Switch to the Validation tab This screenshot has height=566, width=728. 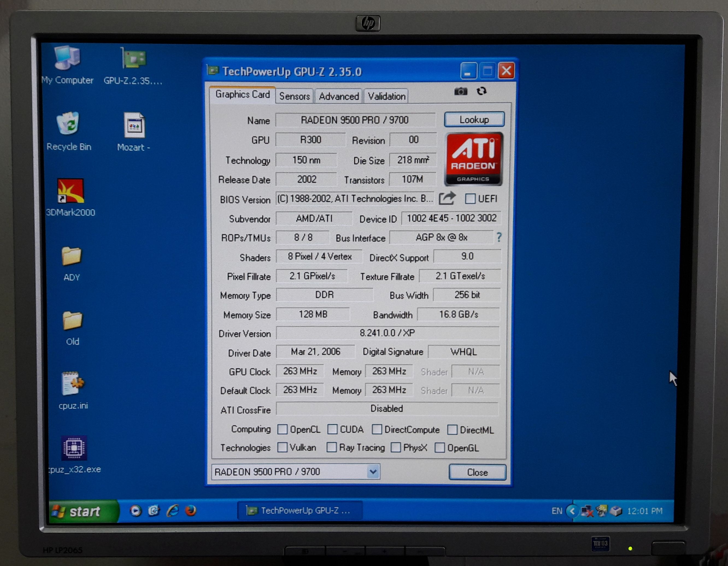click(x=386, y=96)
